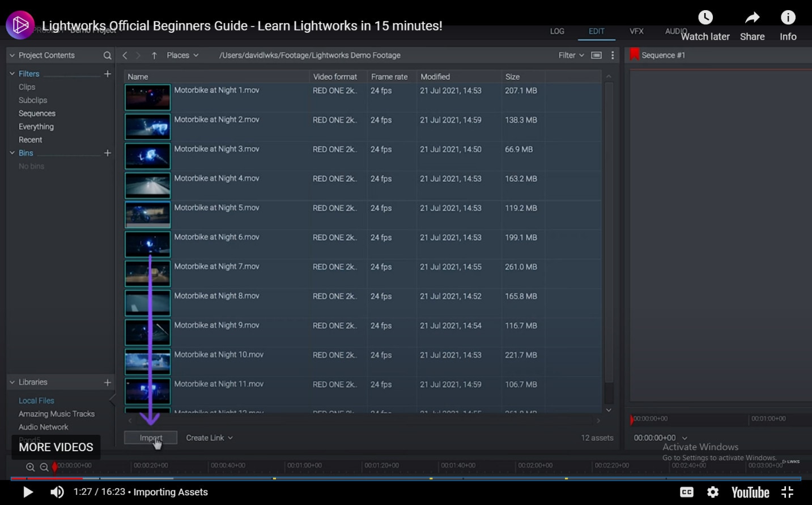Switch to the EDIT tab
Image resolution: width=812 pixels, height=505 pixels.
[x=597, y=32]
